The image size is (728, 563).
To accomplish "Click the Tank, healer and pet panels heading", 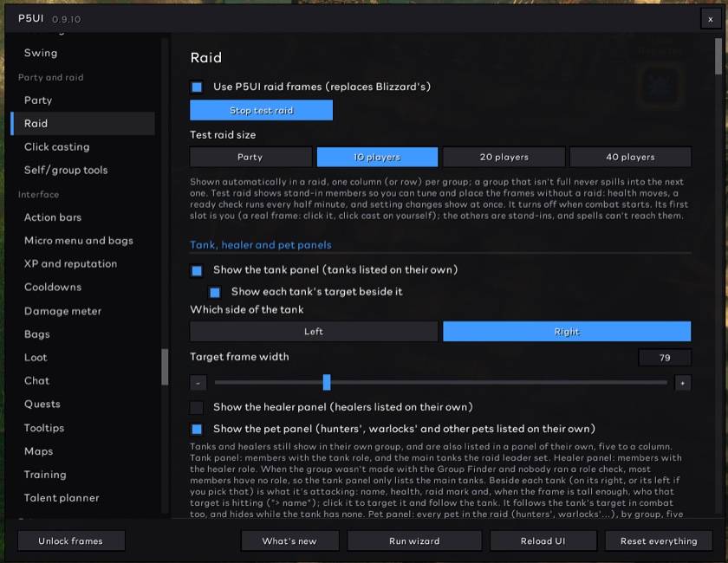I will (261, 245).
